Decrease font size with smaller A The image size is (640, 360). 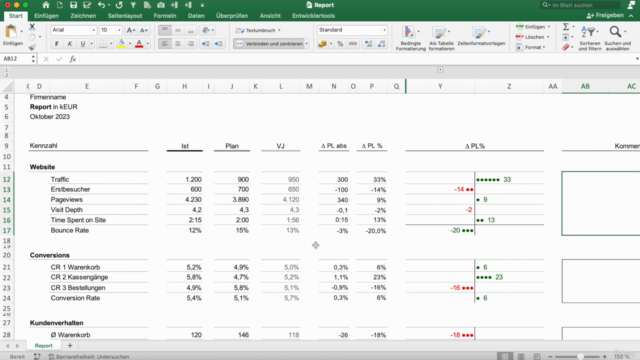(x=144, y=30)
